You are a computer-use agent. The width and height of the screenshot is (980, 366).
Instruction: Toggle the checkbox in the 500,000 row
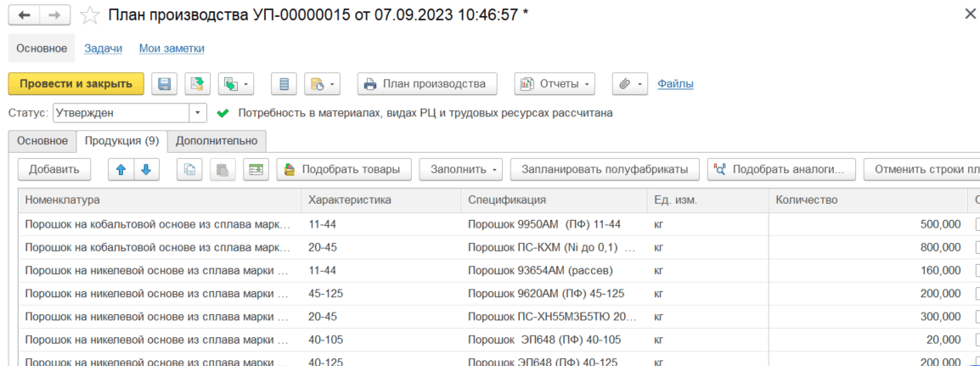[x=977, y=224]
